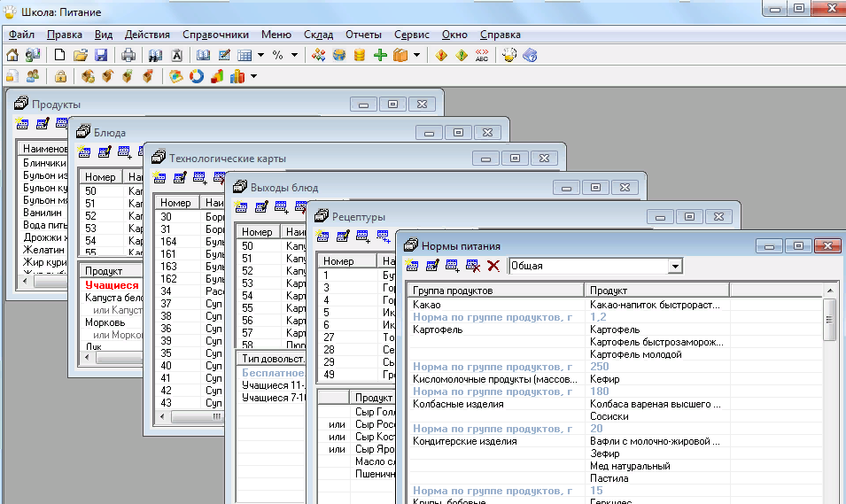Click scrollbar up arrow in Нормы питания

[x=830, y=290]
